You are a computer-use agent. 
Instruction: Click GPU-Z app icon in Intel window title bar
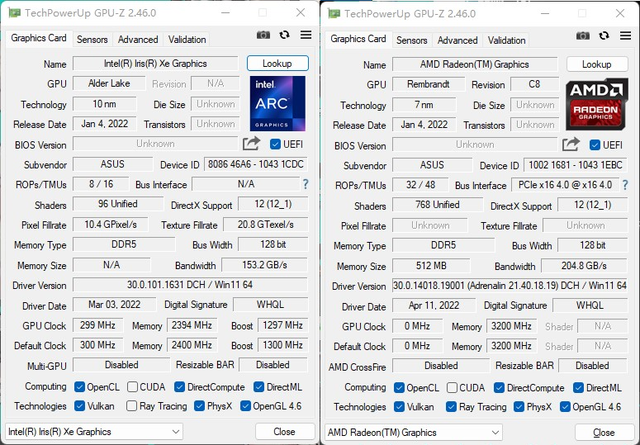coord(14,13)
